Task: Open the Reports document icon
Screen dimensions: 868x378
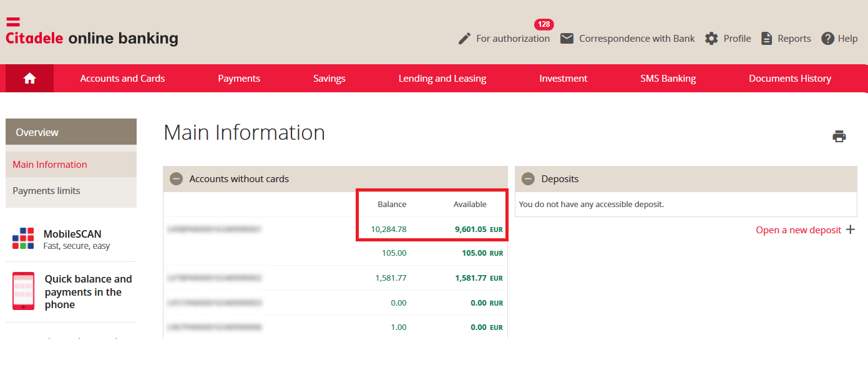Action: [x=766, y=38]
